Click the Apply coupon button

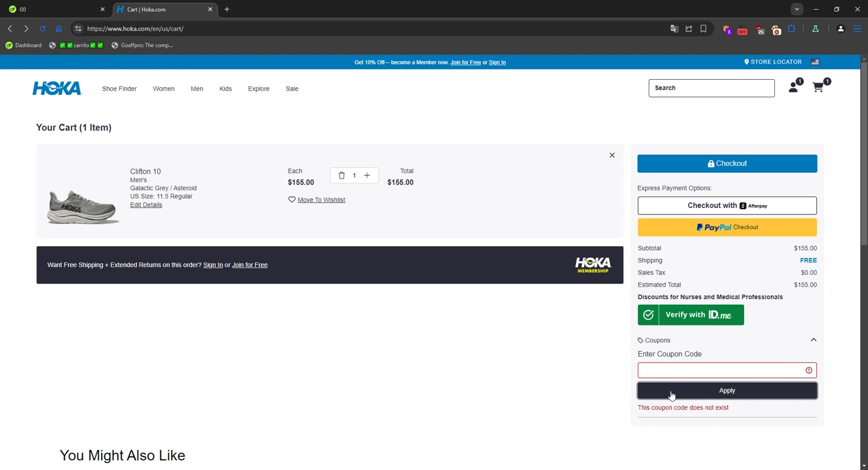click(727, 391)
